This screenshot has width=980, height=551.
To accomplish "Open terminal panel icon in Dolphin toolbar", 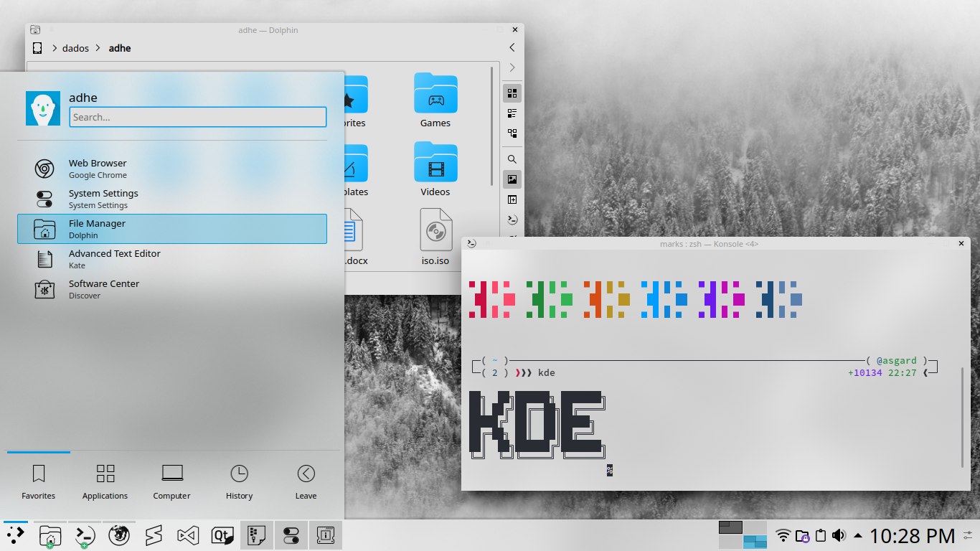I will pos(512,220).
